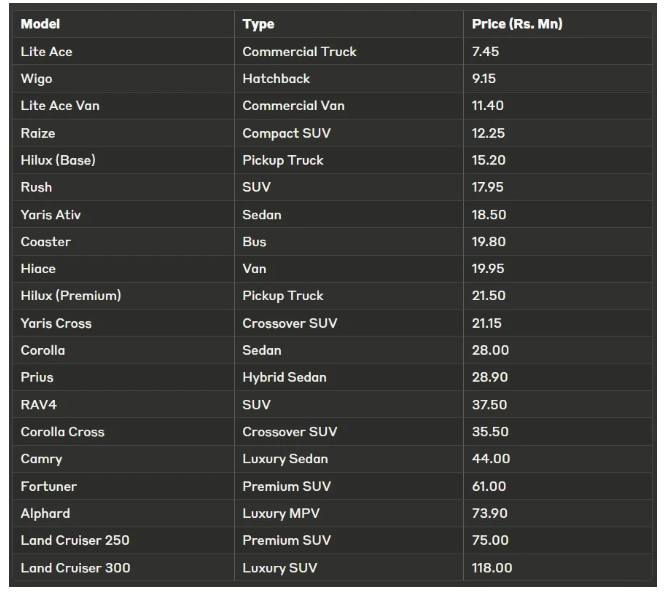Select the Raize row model cell

38,133
